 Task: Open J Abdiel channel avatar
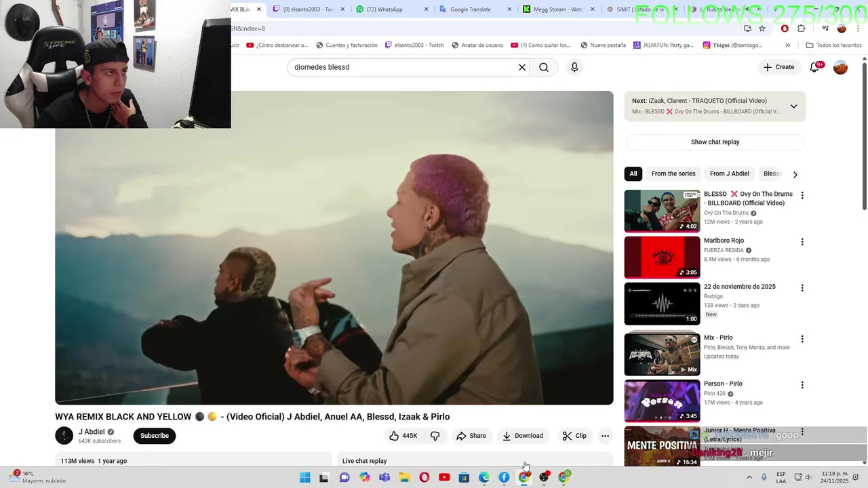coord(64,436)
